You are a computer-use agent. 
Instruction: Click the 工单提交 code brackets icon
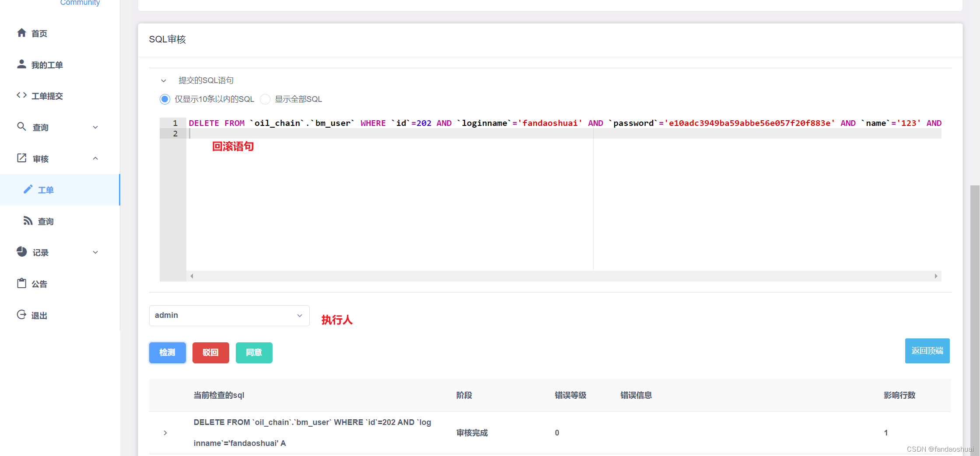22,95
